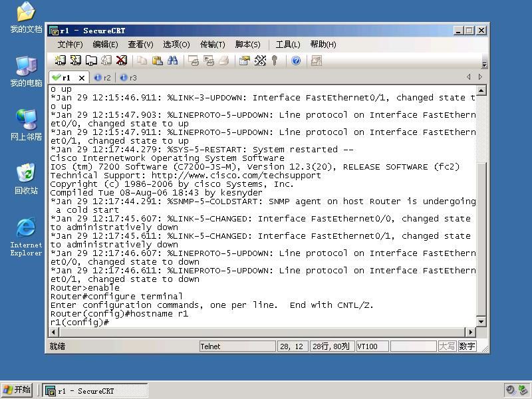Click the Telnet status bar field
The height and width of the screenshot is (399, 532).
tap(237, 346)
